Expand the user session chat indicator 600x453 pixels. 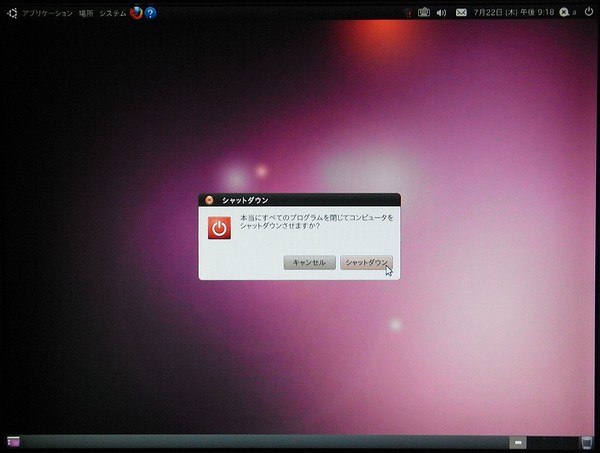565,13
